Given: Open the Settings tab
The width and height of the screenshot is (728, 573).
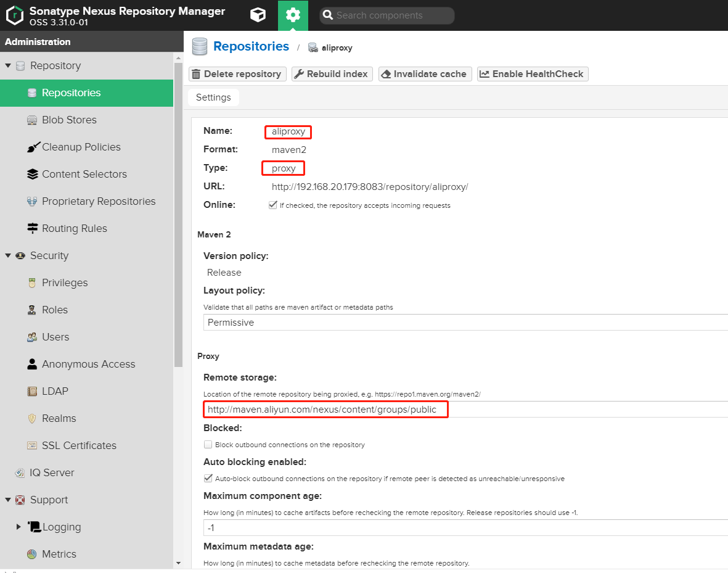Looking at the screenshot, I should coord(213,97).
